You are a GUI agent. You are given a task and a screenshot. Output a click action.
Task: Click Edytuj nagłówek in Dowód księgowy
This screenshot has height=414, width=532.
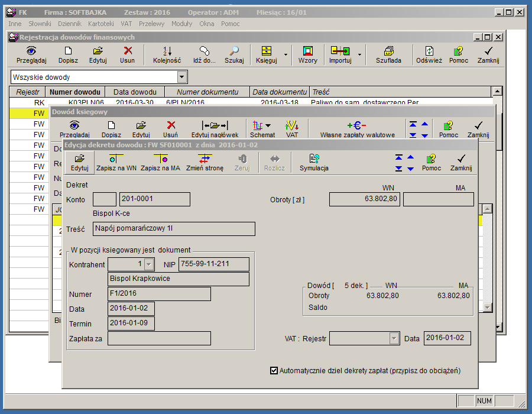(x=215, y=130)
